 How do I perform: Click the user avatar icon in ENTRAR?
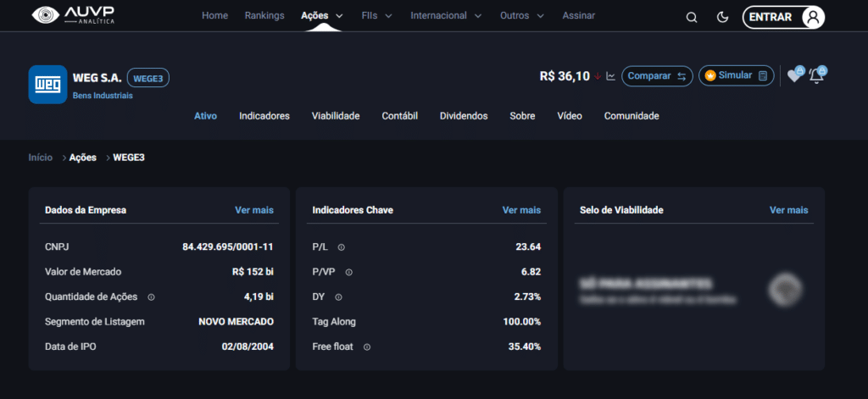tap(813, 17)
